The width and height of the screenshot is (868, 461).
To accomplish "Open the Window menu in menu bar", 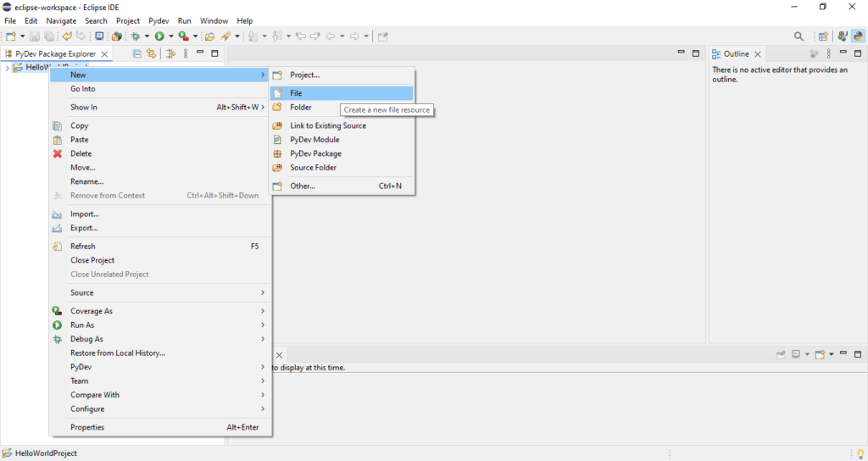I will (x=214, y=20).
